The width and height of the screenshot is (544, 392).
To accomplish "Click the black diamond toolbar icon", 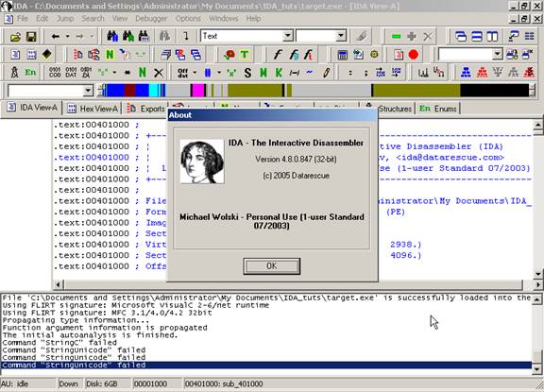I will coord(47,54).
